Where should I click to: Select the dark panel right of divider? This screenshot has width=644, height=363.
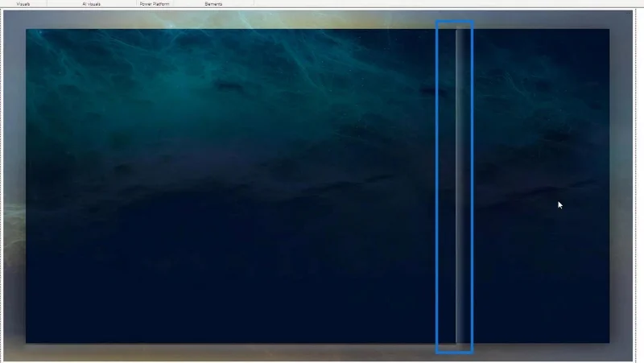point(542,186)
